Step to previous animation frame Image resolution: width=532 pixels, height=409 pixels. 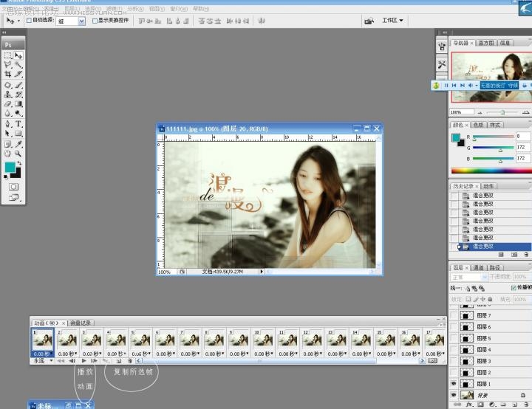pos(72,361)
